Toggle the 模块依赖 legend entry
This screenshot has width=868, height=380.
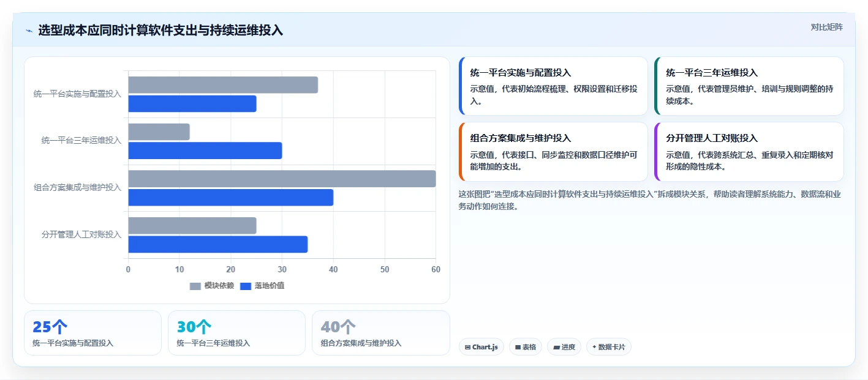click(x=212, y=286)
